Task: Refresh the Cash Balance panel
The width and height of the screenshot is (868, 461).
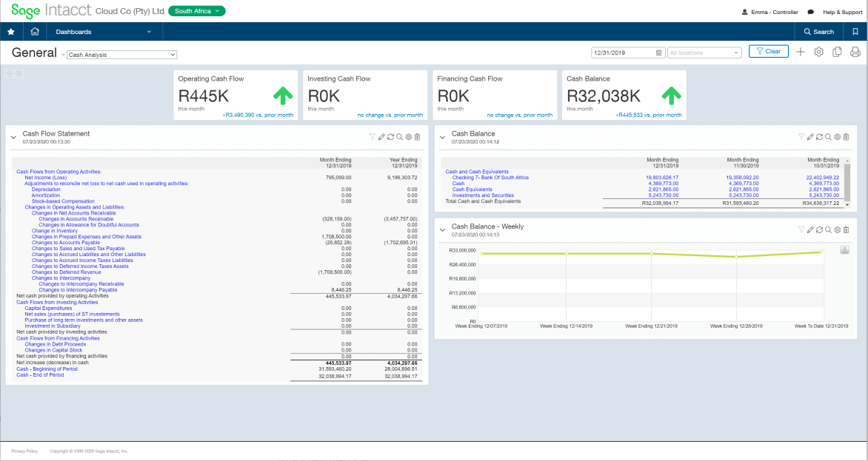Action: click(818, 137)
